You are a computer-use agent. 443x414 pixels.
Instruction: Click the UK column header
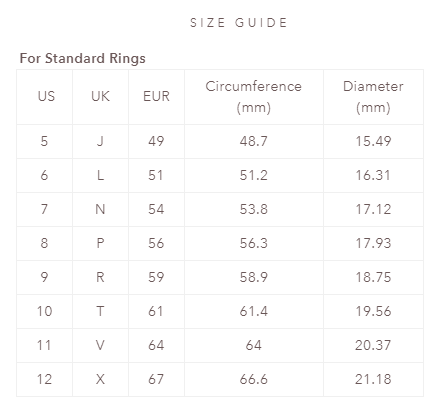pos(100,97)
